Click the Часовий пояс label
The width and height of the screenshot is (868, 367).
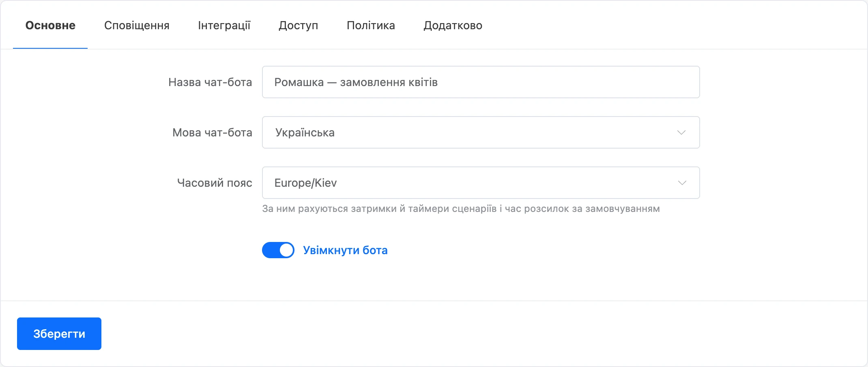click(x=215, y=183)
